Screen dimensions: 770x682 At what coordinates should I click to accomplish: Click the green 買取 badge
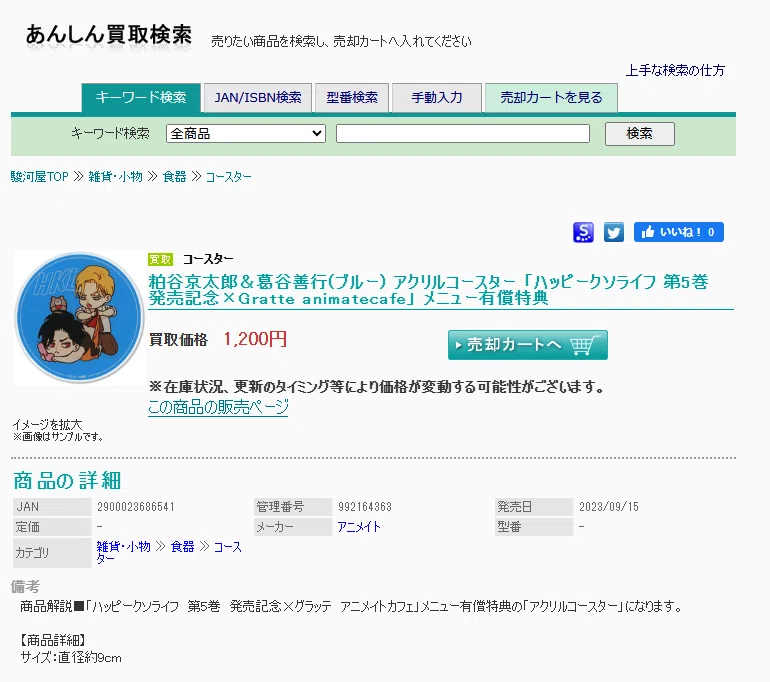[161, 259]
